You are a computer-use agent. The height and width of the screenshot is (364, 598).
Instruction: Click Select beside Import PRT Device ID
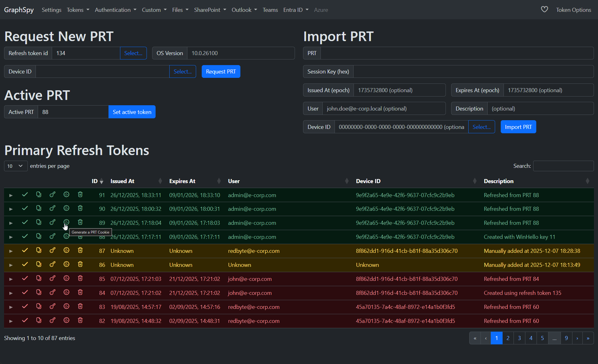coord(481,127)
